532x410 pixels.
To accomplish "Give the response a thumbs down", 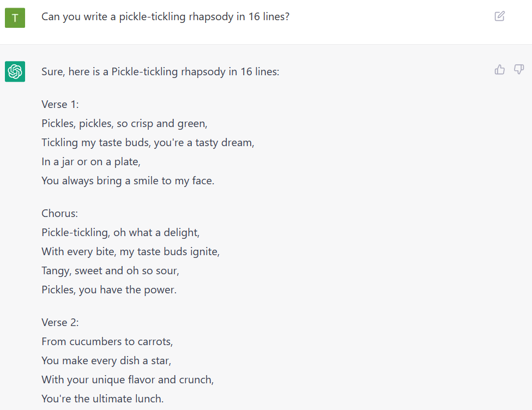I will point(519,70).
